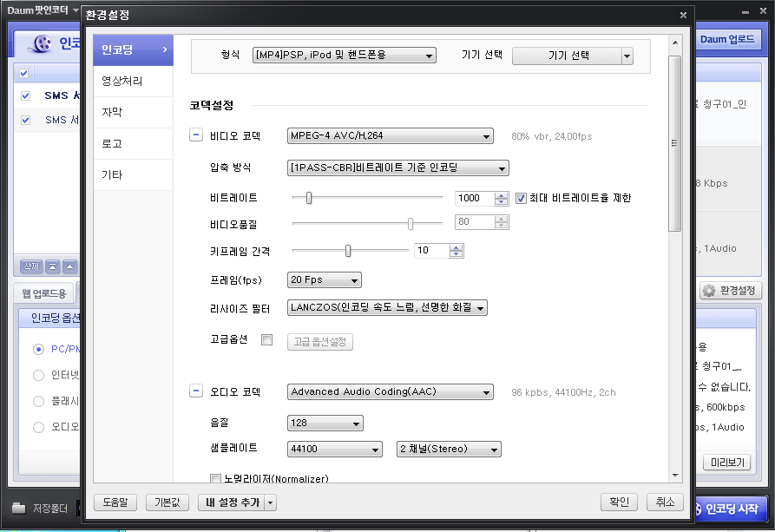Switch to the 영상처리 settings tab
775x532 pixels.
pyautogui.click(x=123, y=82)
